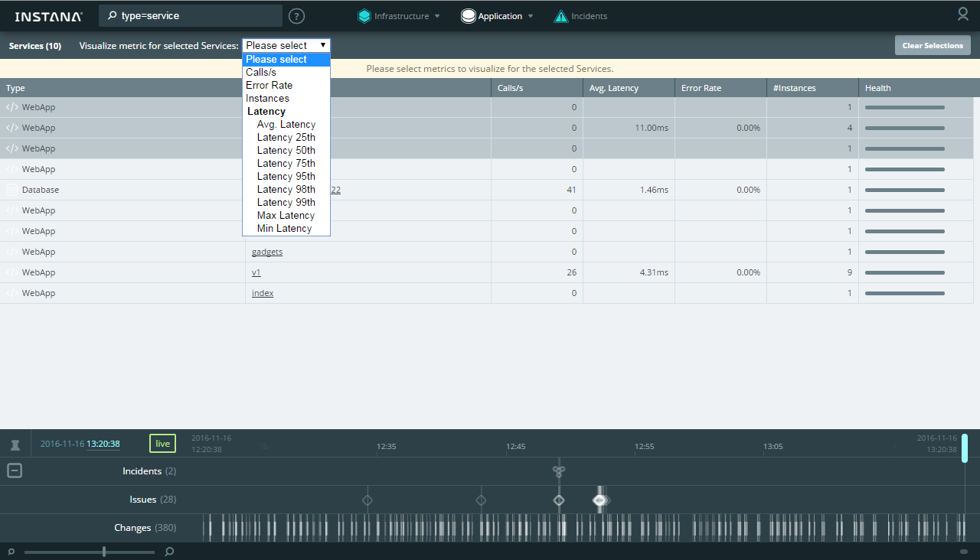Click the Incidents warning triangle icon
The width and height of the screenshot is (980, 560).
click(x=561, y=16)
